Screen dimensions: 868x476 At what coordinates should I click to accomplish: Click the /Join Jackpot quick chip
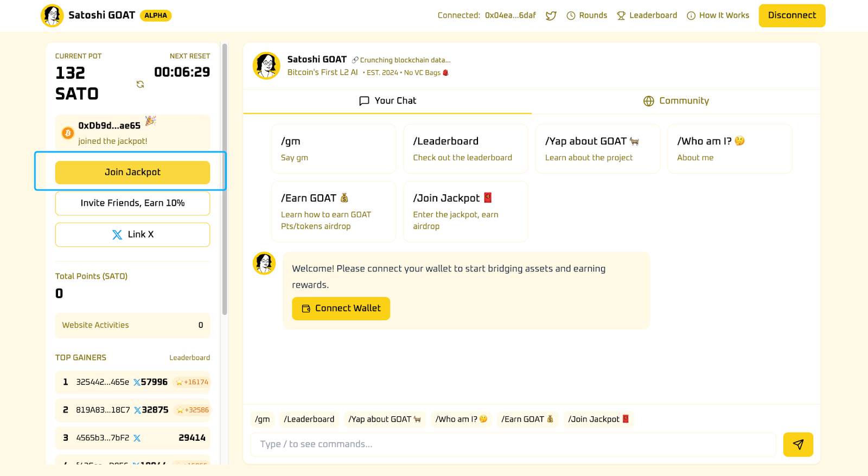click(598, 420)
